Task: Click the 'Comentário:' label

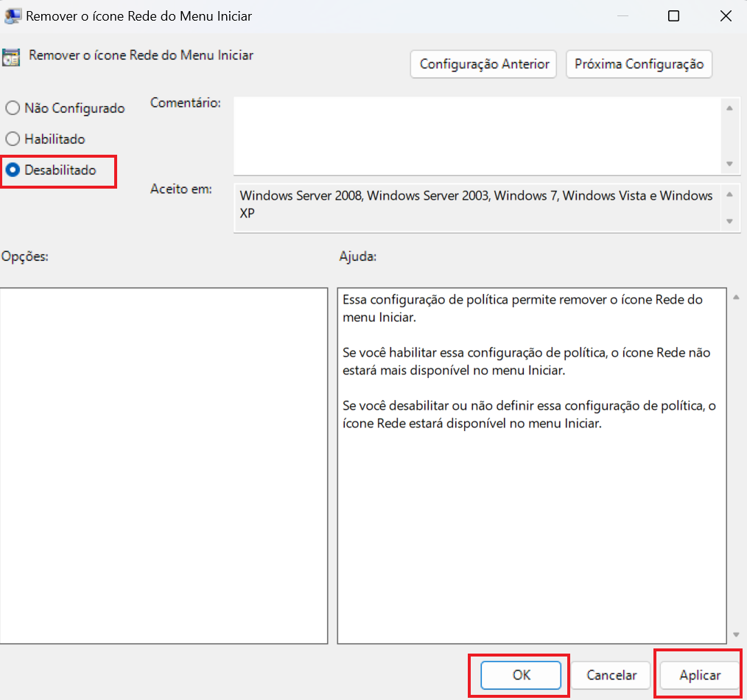Action: point(186,103)
